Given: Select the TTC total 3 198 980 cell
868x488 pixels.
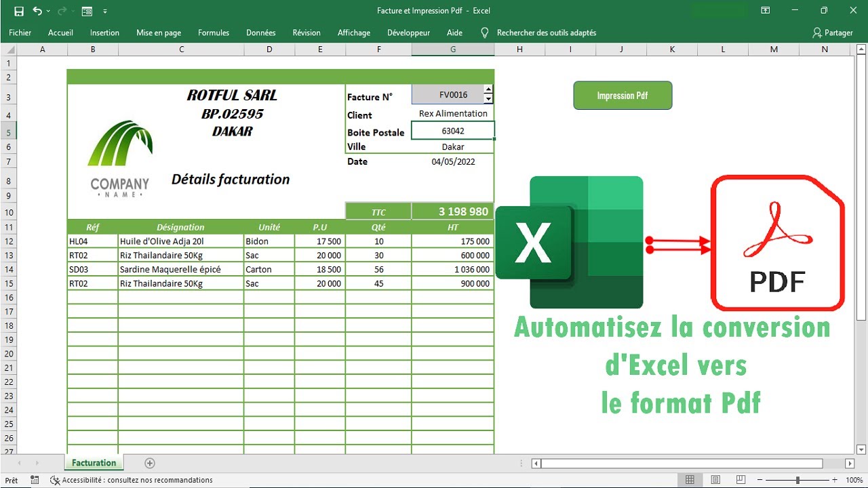Looking at the screenshot, I should pyautogui.click(x=453, y=211).
